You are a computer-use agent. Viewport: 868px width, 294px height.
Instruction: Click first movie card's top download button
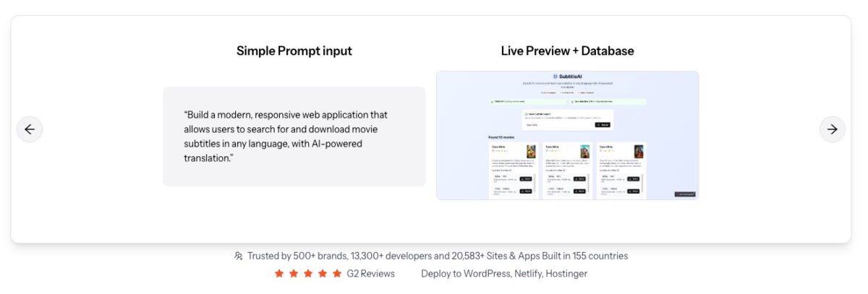tap(526, 178)
